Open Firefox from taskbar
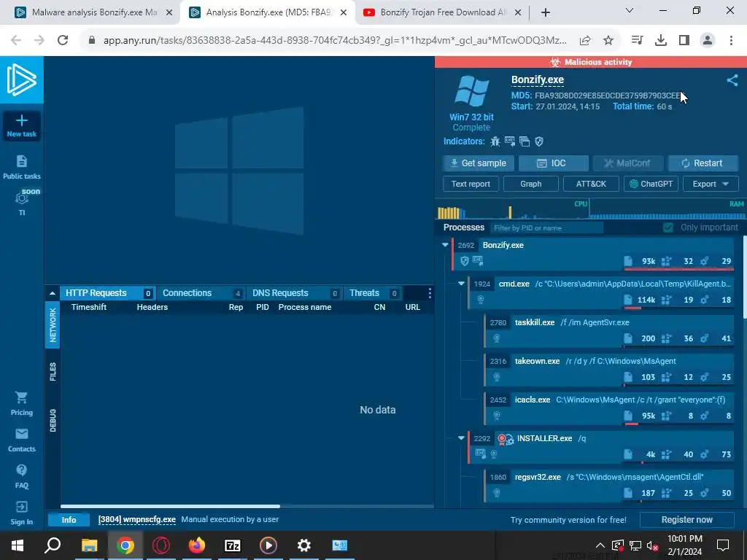 (x=197, y=545)
